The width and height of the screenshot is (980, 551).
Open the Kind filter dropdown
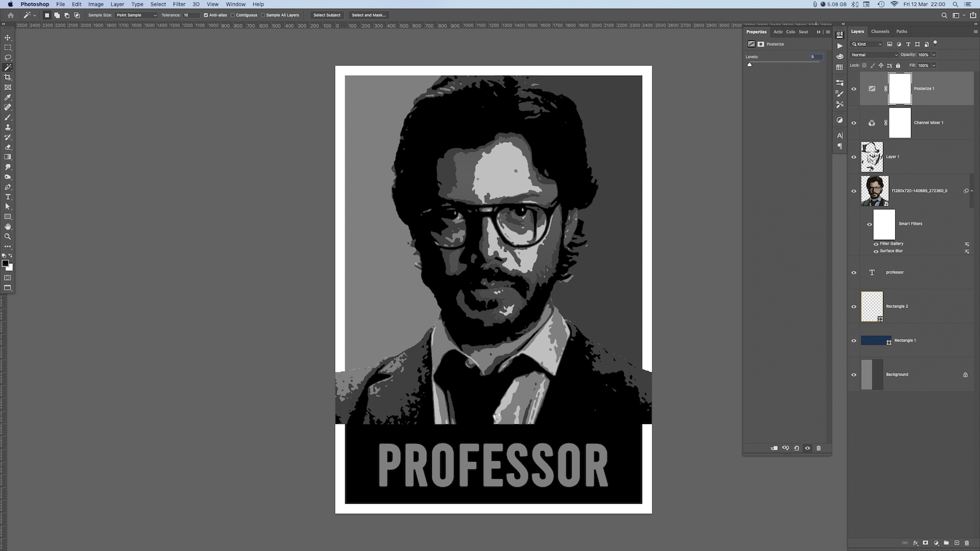[867, 44]
